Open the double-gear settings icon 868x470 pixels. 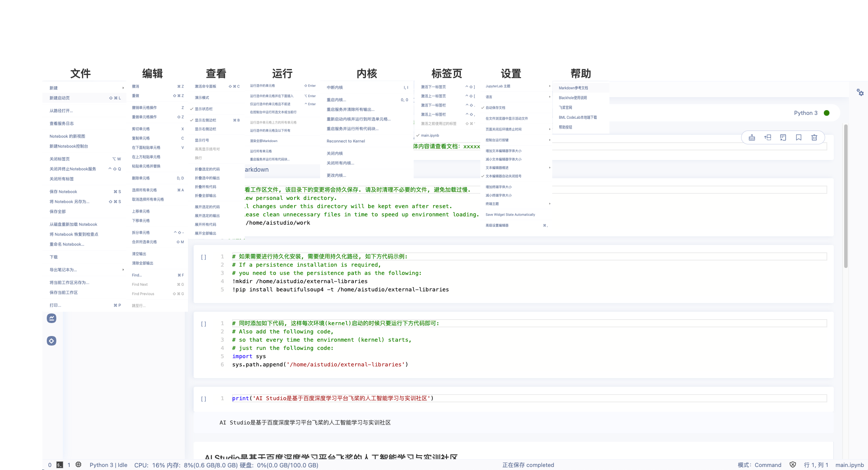[x=860, y=92]
